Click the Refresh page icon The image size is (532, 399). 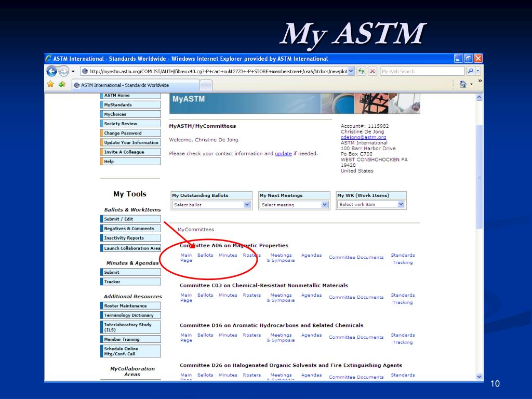pyautogui.click(x=362, y=71)
